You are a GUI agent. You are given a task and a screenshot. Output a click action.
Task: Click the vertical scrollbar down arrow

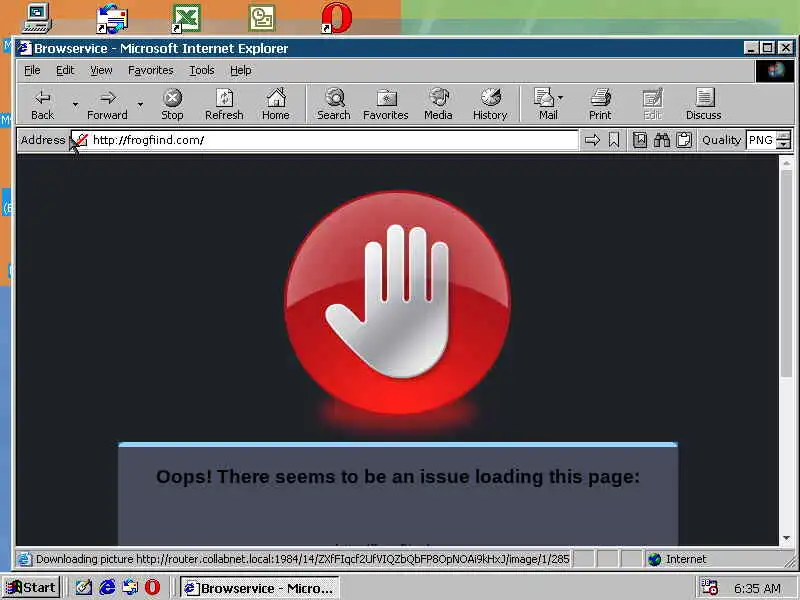[786, 538]
